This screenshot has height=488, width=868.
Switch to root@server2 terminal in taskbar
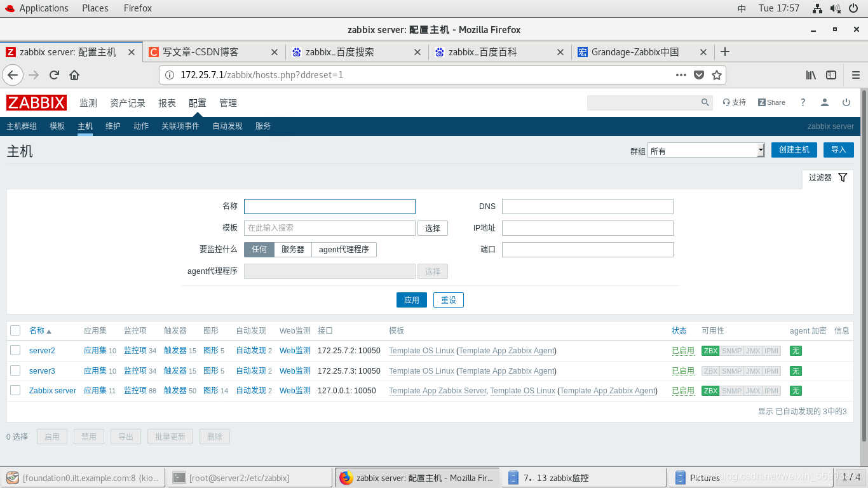250,477
